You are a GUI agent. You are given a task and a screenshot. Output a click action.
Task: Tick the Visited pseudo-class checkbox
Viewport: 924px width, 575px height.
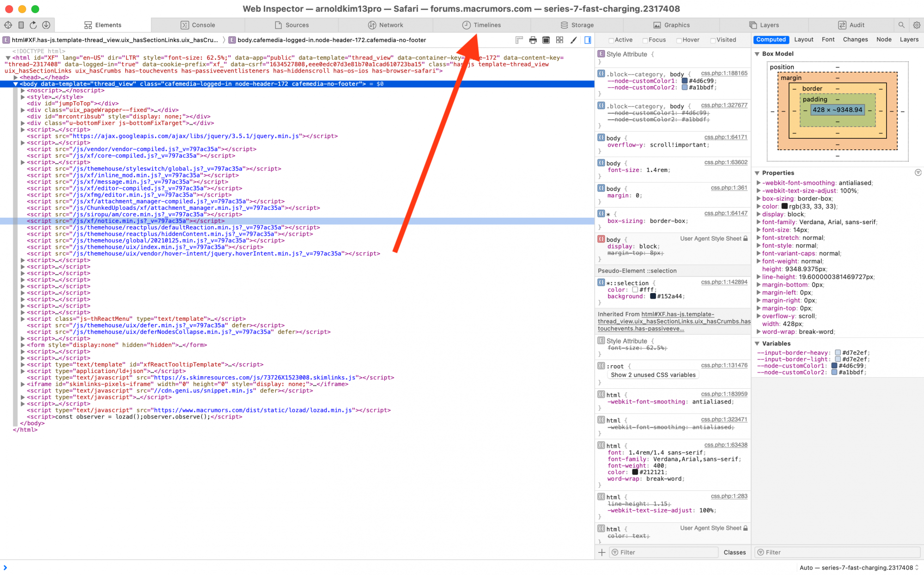coord(713,40)
